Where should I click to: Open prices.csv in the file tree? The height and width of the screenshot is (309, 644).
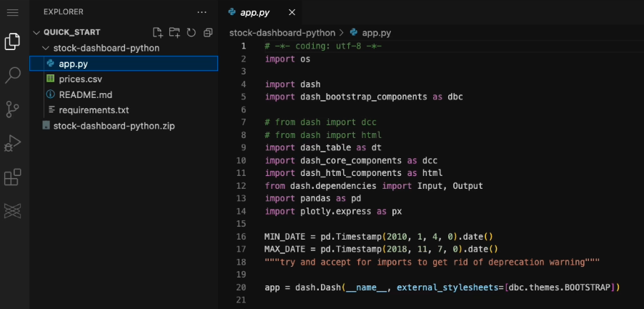point(79,79)
